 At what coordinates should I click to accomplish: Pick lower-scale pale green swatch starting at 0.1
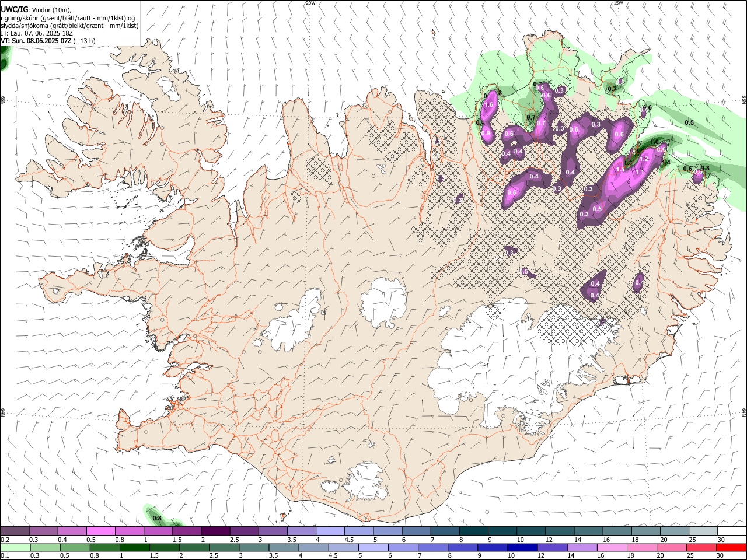pos(15,548)
